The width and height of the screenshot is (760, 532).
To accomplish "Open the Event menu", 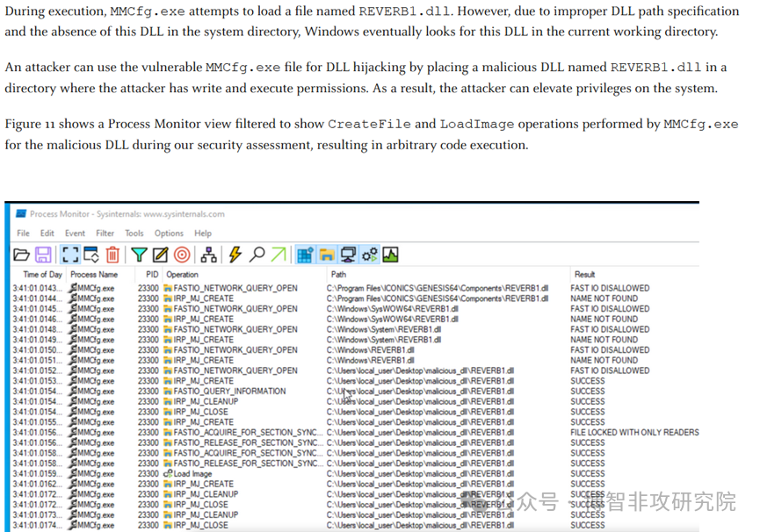I will point(75,233).
